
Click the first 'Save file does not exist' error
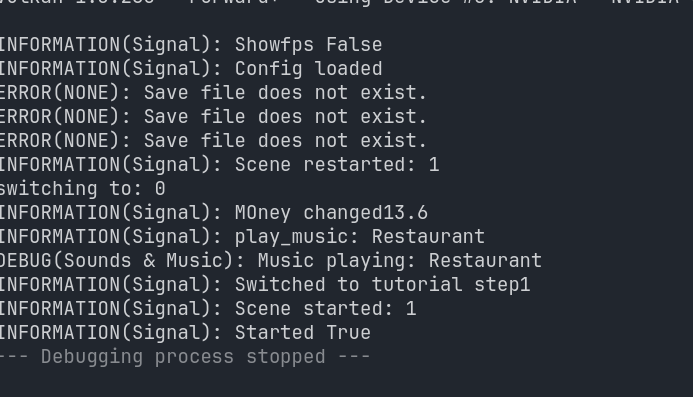[x=213, y=92]
